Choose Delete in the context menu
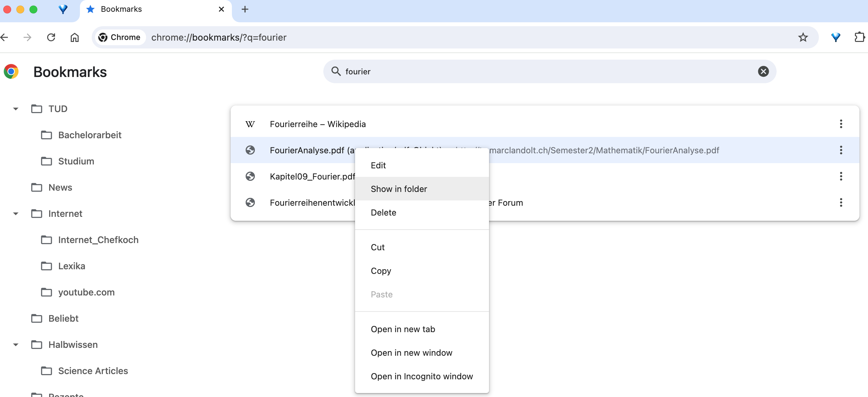The height and width of the screenshot is (397, 868). pos(383,213)
